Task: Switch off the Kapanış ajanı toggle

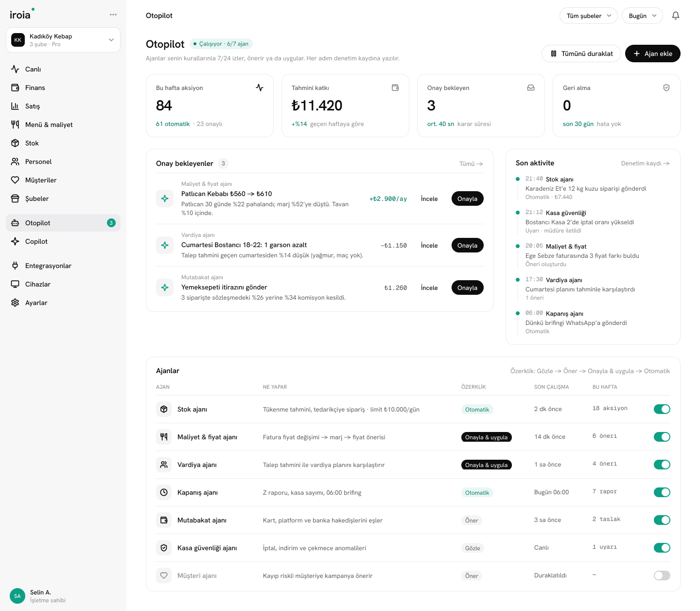Action: 662,492
